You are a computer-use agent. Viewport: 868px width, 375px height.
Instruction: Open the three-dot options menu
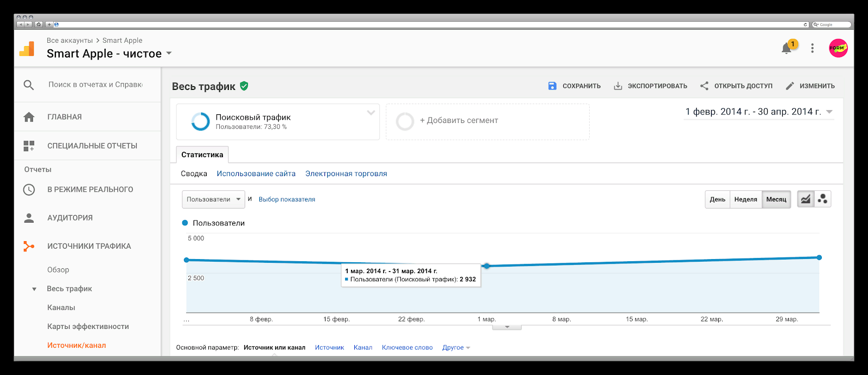[812, 48]
